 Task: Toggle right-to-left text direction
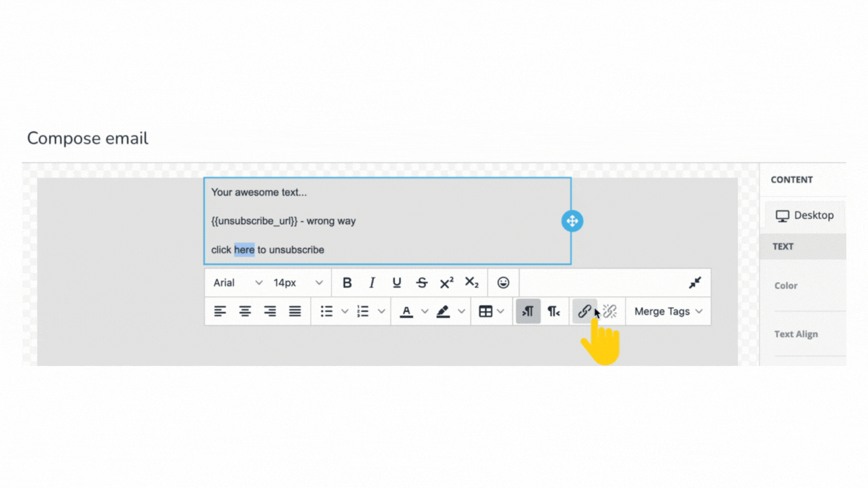pos(553,311)
